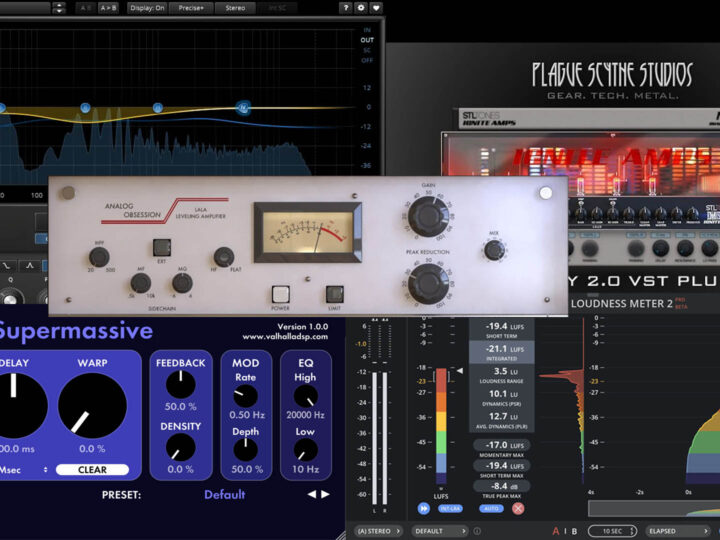720x540 pixels.
Task: Open the Stereo channel mode selector
Action: coord(235,8)
